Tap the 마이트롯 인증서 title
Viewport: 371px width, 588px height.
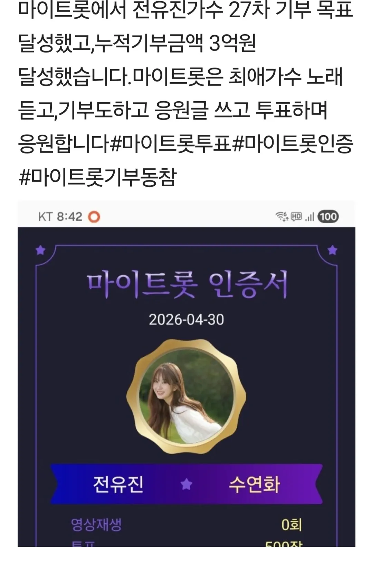point(187,285)
